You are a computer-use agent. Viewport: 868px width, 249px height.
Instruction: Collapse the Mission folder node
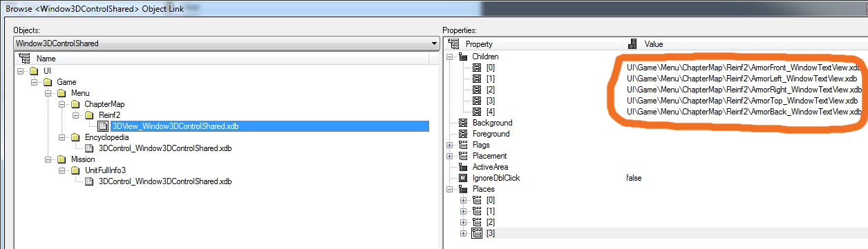[x=48, y=159]
